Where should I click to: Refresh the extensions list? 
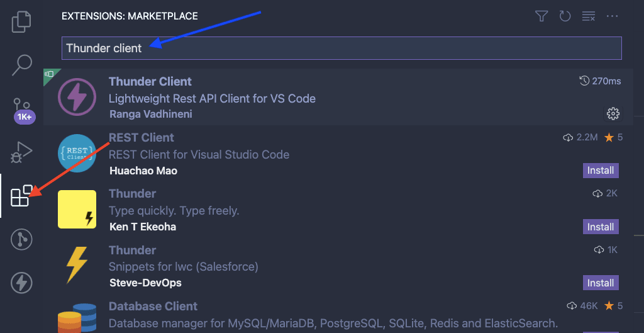tap(565, 16)
